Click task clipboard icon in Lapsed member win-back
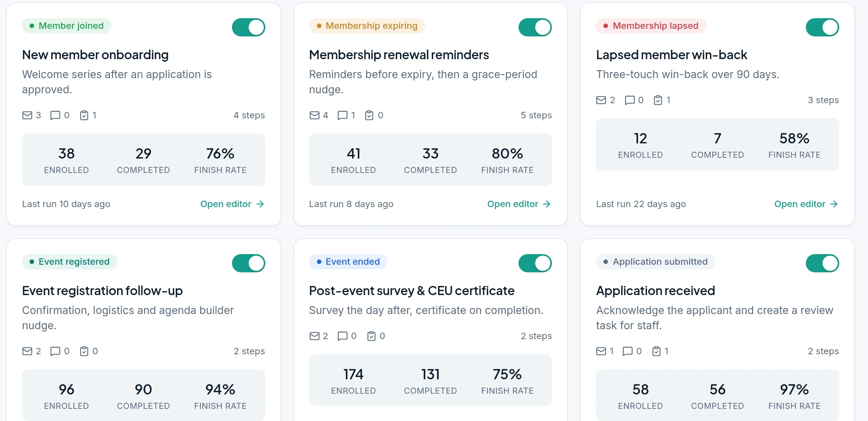The image size is (868, 421). click(x=658, y=100)
